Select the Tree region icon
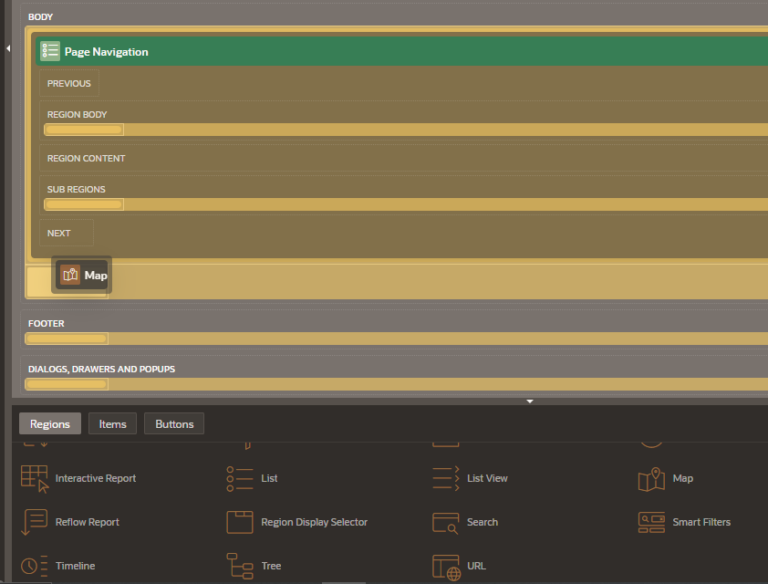768x584 pixels. (240, 566)
